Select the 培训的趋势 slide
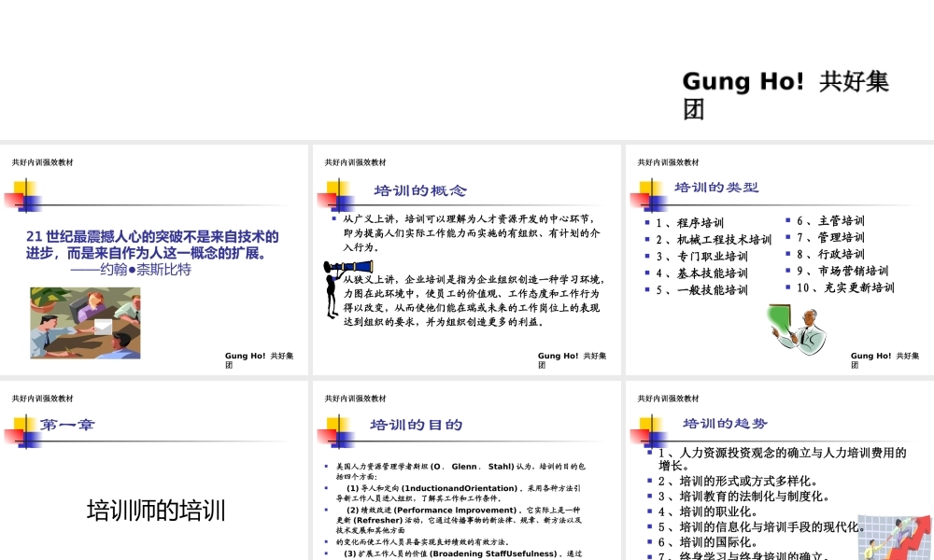 [780, 470]
